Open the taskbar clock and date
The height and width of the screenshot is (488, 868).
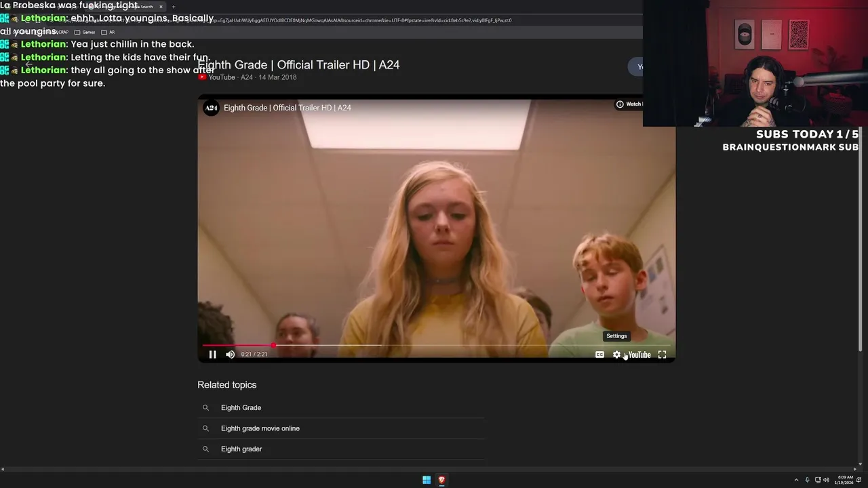[x=845, y=480]
